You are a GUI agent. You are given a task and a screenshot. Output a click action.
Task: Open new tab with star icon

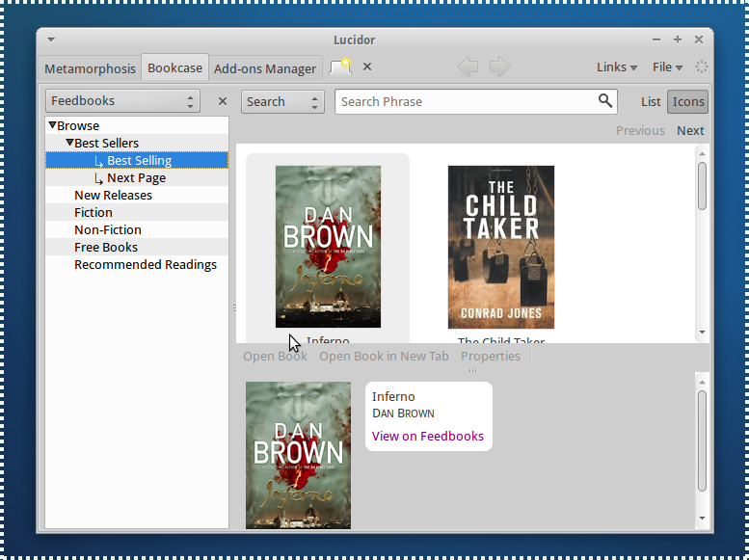(340, 67)
